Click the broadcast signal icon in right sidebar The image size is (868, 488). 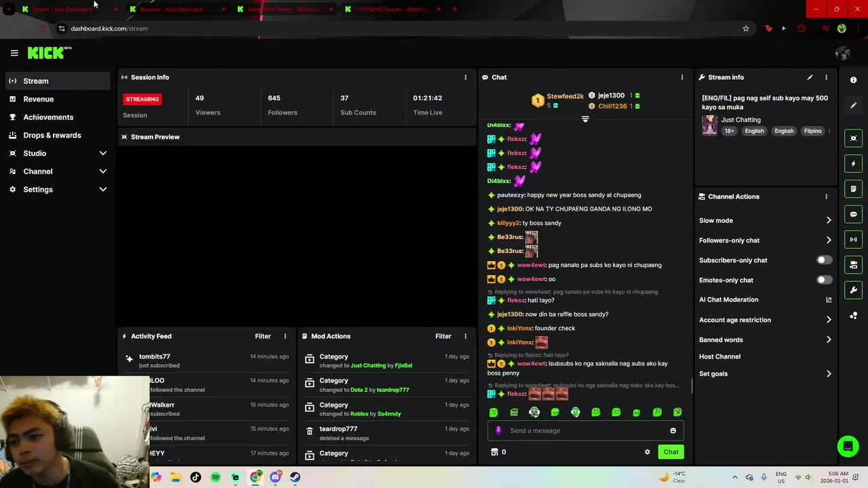click(x=853, y=239)
